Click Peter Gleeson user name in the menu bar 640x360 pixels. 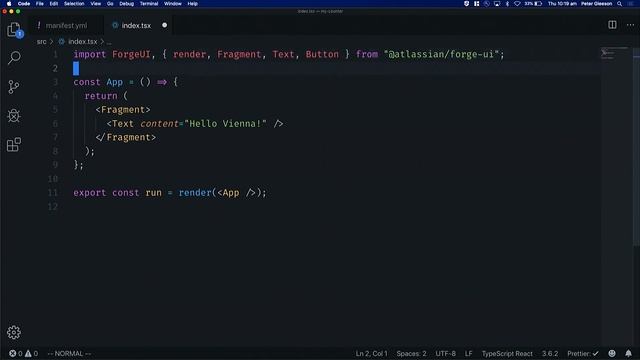coord(596,4)
